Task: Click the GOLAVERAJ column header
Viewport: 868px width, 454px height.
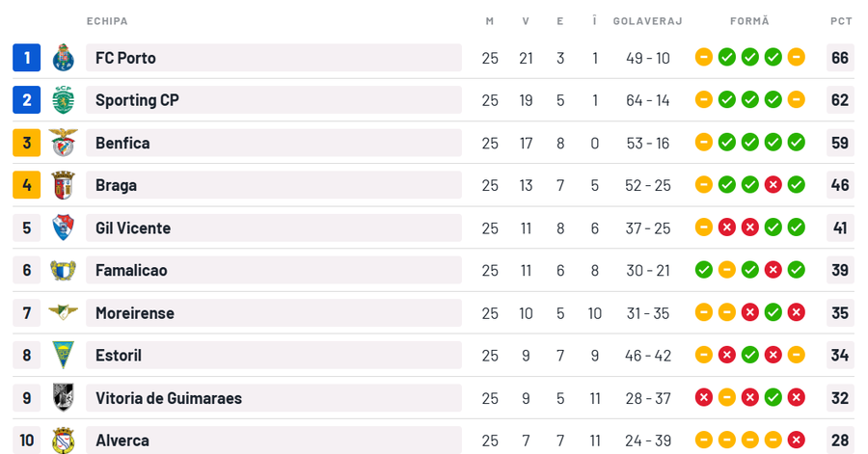Action: [648, 21]
